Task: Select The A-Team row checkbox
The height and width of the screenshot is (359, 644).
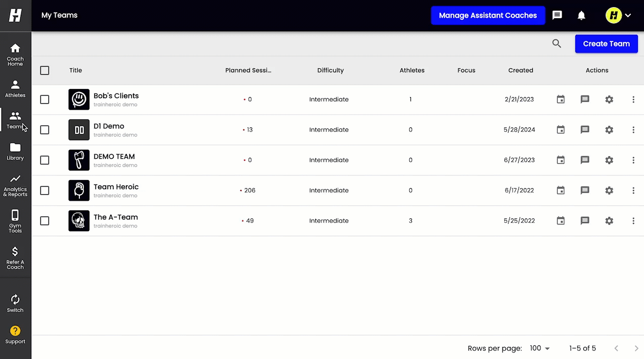Action: [44, 221]
